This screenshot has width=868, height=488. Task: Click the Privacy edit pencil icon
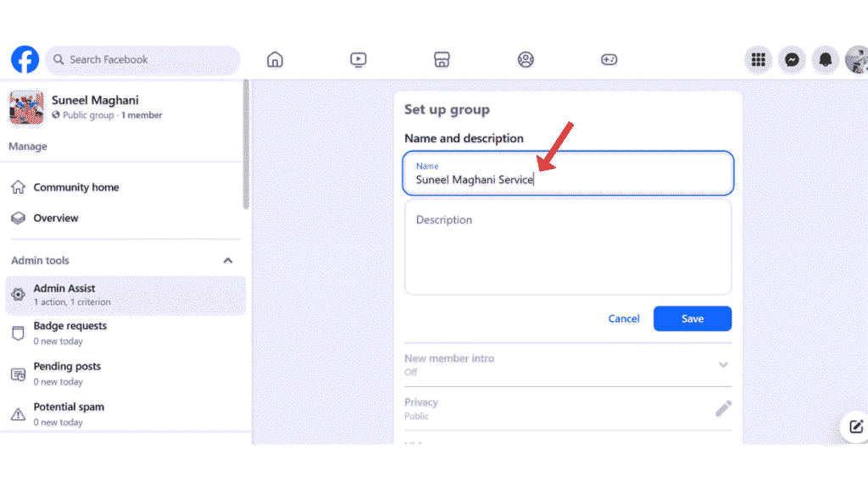[723, 408]
